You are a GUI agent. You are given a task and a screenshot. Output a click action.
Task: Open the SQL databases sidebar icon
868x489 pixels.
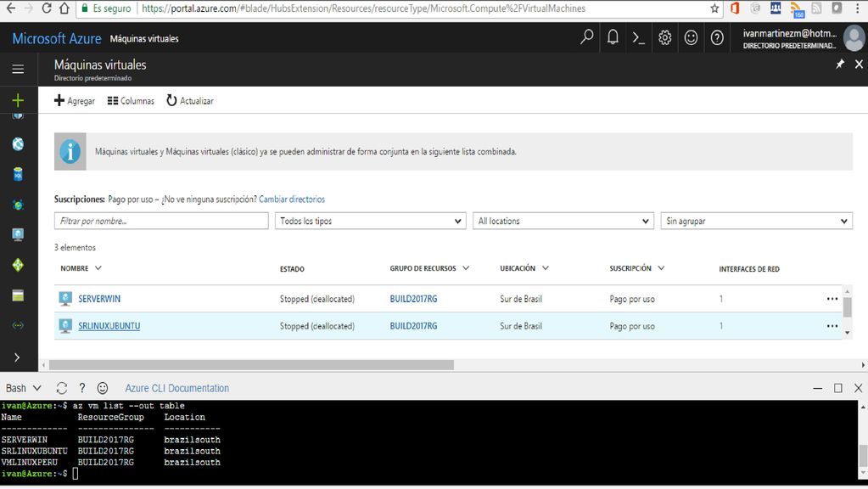pos(18,174)
